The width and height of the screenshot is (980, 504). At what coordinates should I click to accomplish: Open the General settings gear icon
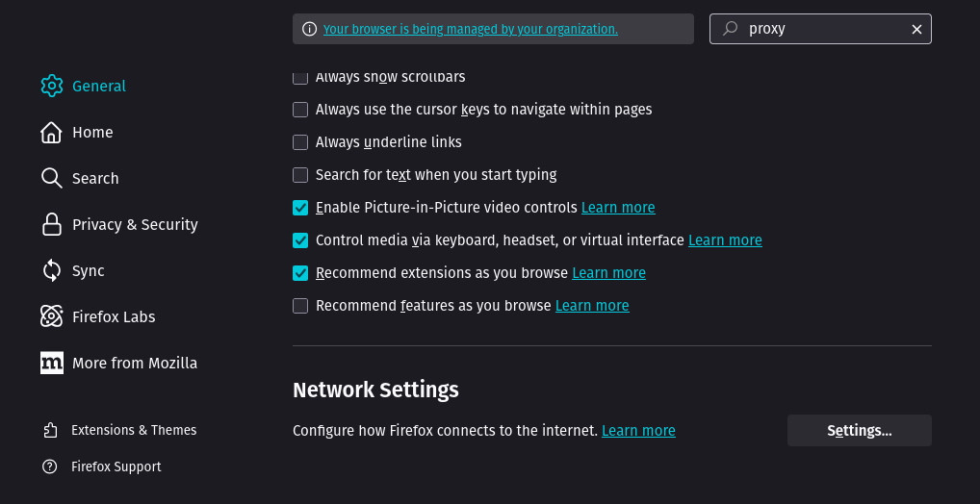52,86
